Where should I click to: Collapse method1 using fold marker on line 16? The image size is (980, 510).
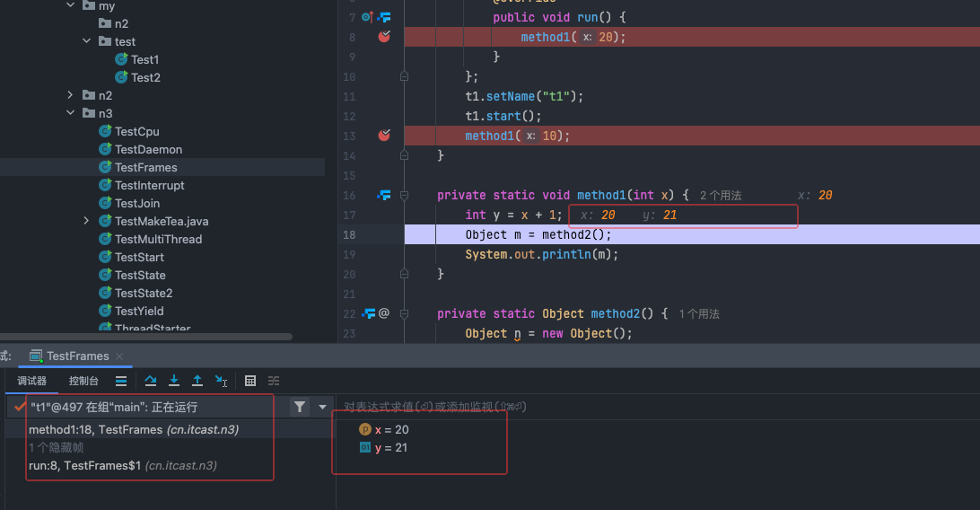pos(405,195)
